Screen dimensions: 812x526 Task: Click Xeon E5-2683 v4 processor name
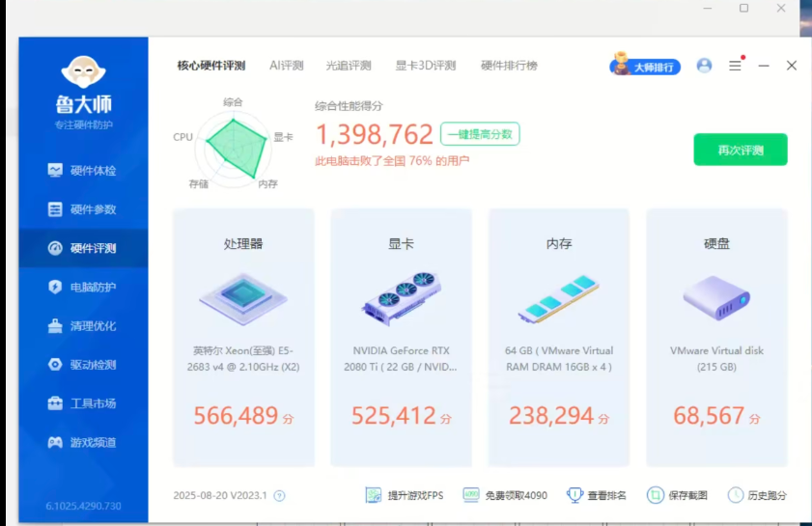[243, 359]
